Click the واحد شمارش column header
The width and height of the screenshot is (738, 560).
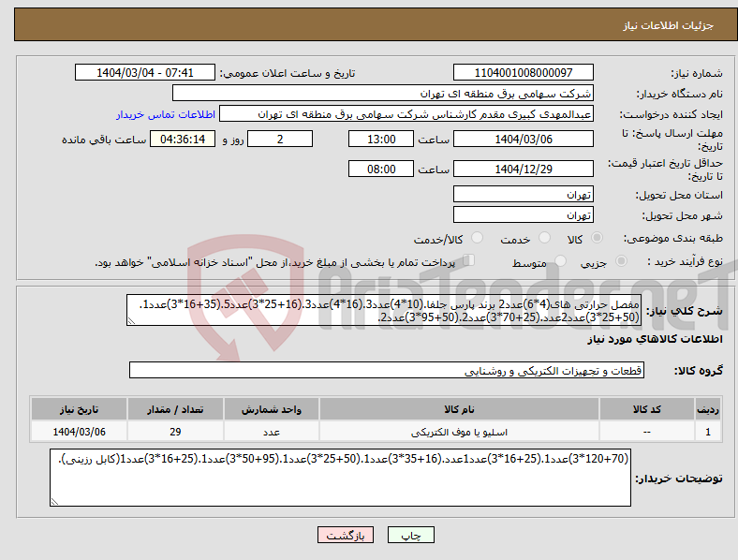click(272, 409)
